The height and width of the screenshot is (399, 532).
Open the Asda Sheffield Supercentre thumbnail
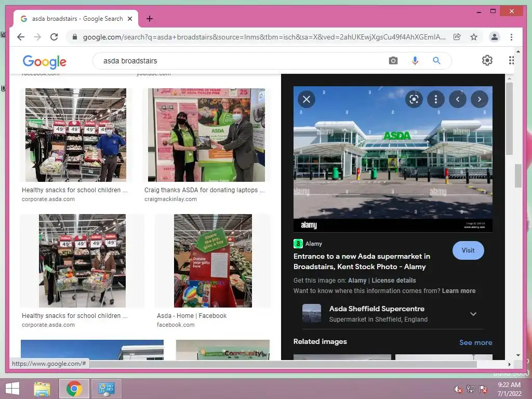point(312,313)
